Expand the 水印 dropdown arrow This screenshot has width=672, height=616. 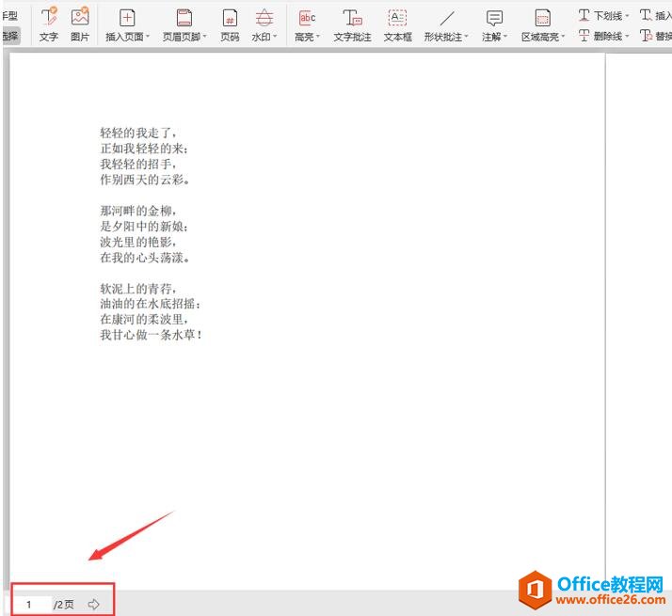tap(275, 37)
